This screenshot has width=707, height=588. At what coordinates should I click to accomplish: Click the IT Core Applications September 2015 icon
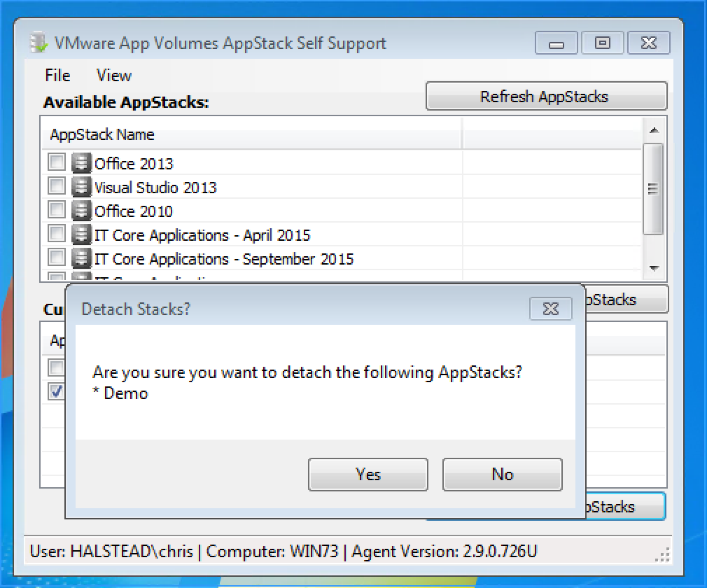click(x=83, y=258)
